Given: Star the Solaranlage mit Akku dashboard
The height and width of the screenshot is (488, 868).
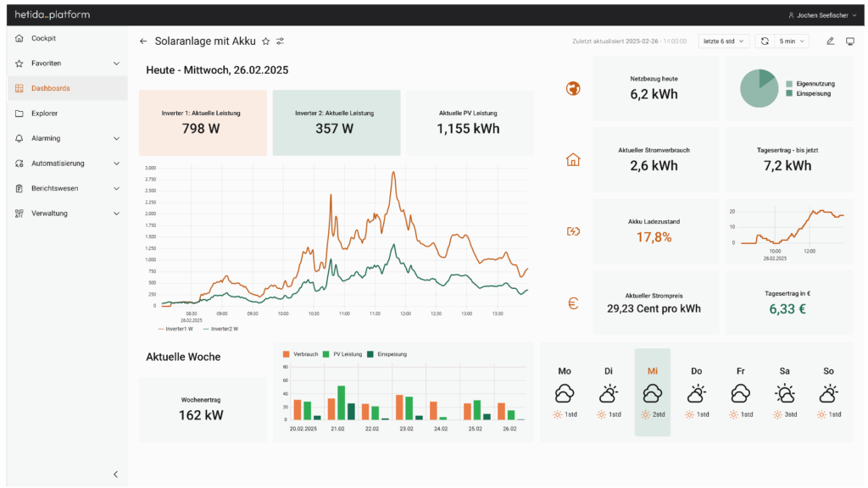Looking at the screenshot, I should [265, 40].
